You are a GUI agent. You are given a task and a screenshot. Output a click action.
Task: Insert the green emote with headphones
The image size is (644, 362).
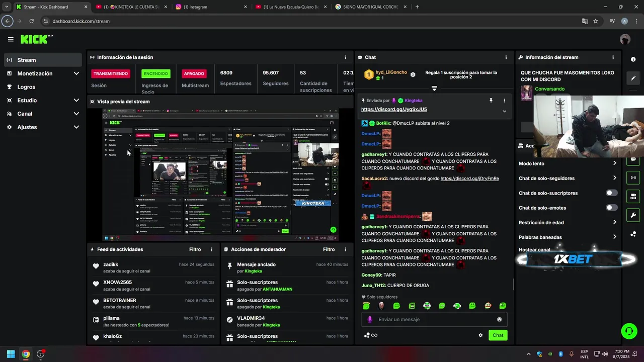point(457,306)
